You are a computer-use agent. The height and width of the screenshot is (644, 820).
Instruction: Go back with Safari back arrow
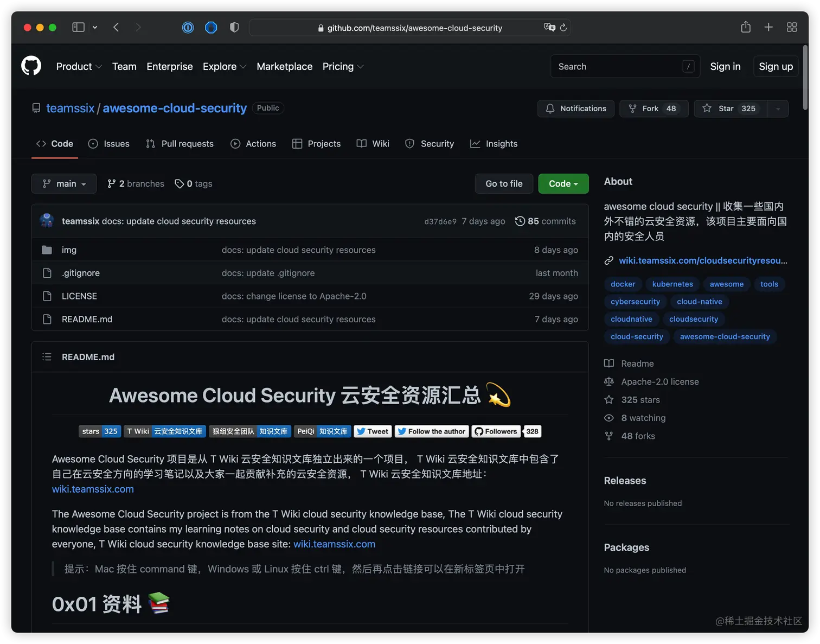(116, 27)
